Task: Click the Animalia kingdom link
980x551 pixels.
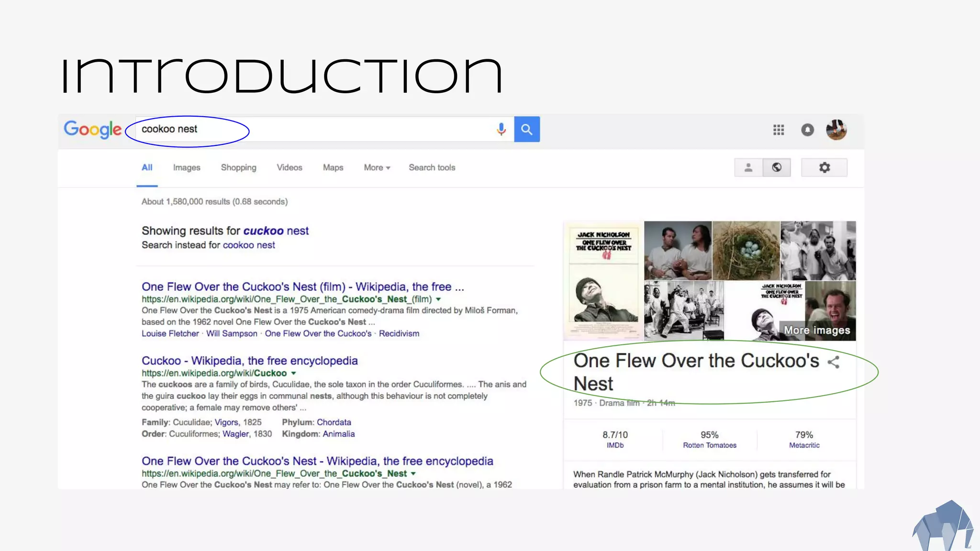Action: 338,434
